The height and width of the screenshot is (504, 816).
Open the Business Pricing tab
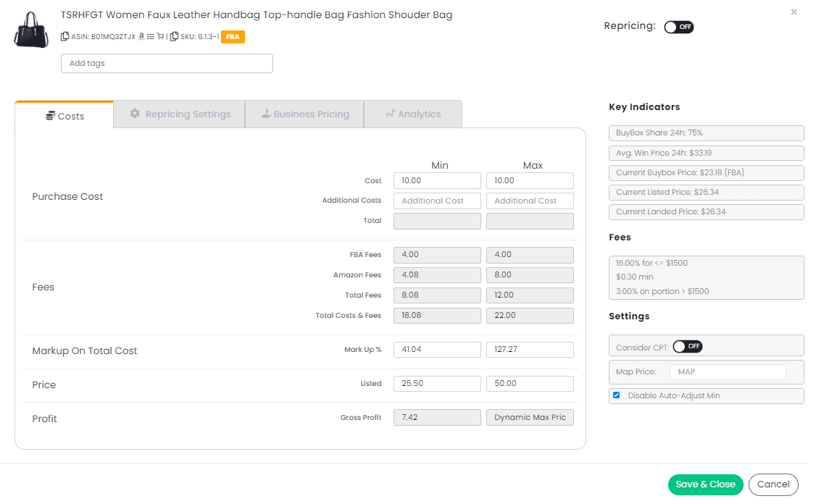tap(304, 114)
